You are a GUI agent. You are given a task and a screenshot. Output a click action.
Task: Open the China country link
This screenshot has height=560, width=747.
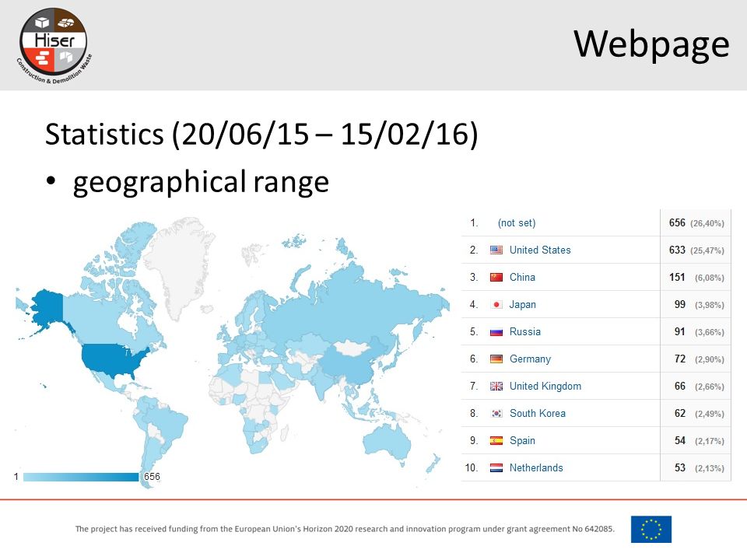[522, 277]
